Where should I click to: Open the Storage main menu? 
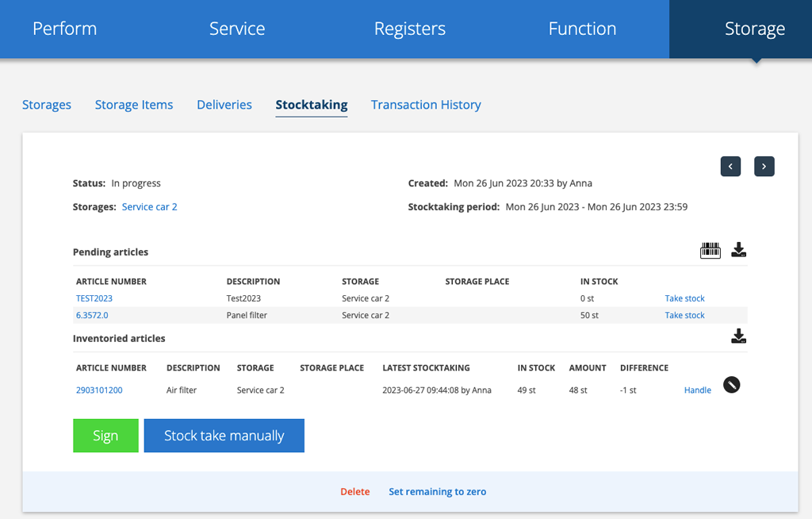tap(755, 29)
